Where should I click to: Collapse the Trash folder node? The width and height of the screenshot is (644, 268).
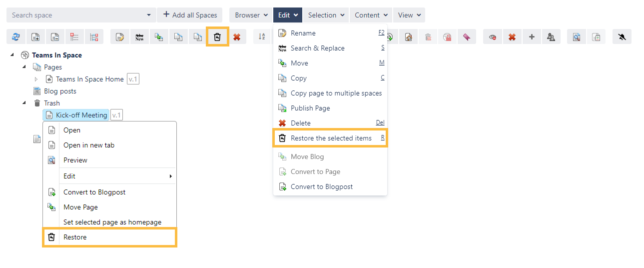point(24,103)
